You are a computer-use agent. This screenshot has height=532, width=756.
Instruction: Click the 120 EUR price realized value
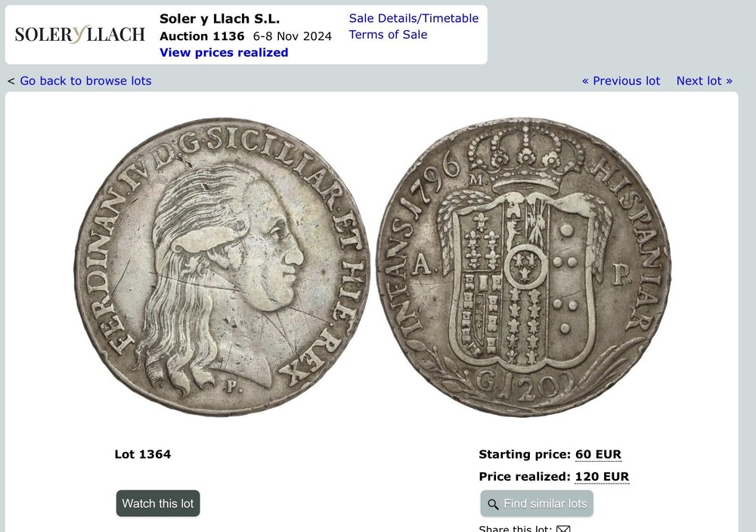point(603,477)
